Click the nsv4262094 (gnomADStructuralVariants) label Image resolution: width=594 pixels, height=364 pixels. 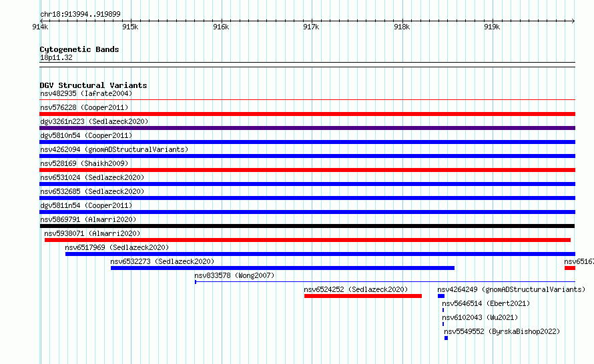click(x=114, y=149)
